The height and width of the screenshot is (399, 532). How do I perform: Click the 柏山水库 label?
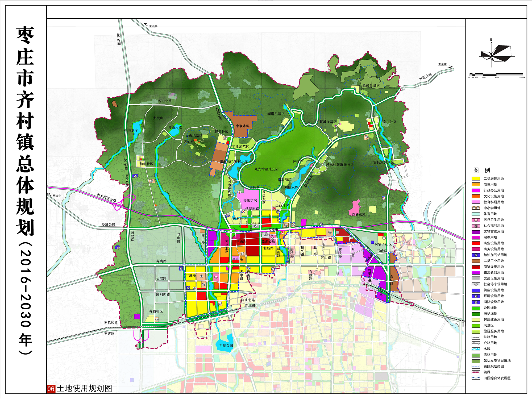pyautogui.click(x=131, y=130)
